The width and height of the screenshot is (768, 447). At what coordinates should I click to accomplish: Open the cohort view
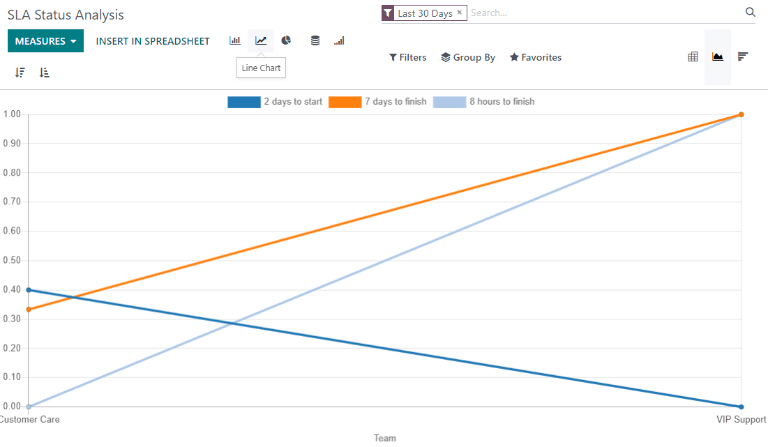(743, 57)
